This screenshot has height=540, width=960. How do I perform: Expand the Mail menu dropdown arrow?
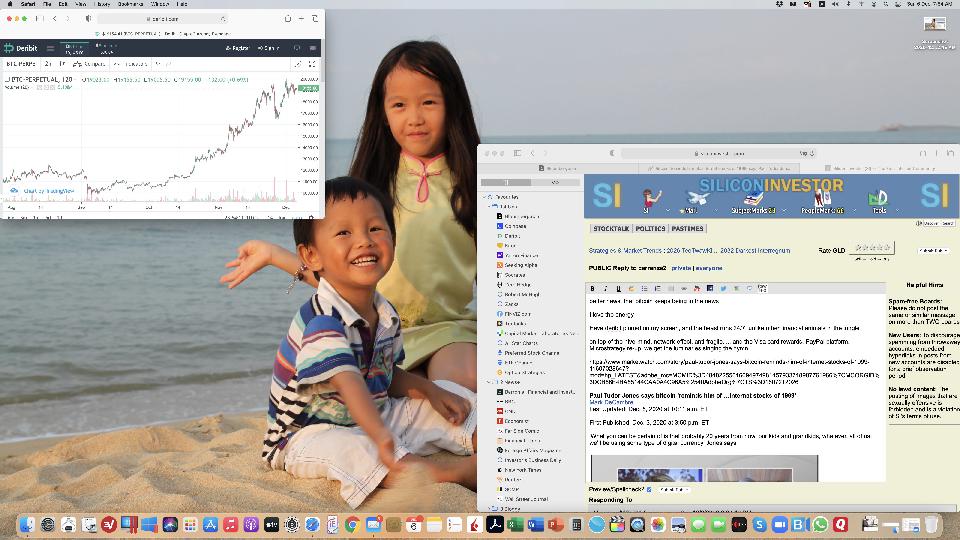click(715, 211)
